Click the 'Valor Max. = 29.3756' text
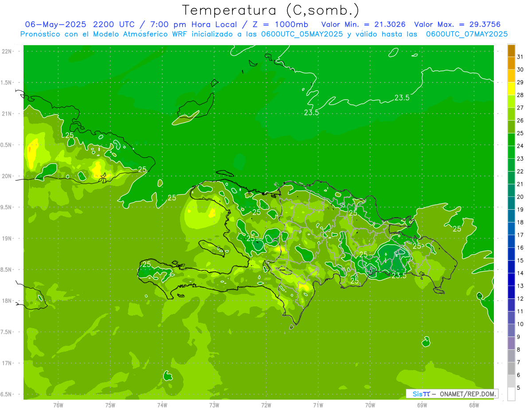 click(457, 24)
